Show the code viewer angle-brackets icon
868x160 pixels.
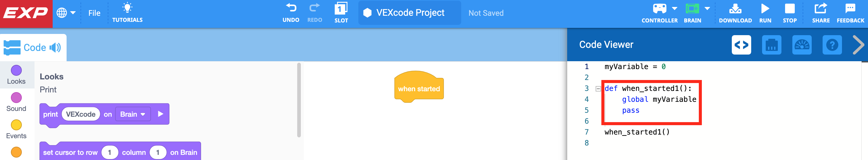click(x=741, y=45)
